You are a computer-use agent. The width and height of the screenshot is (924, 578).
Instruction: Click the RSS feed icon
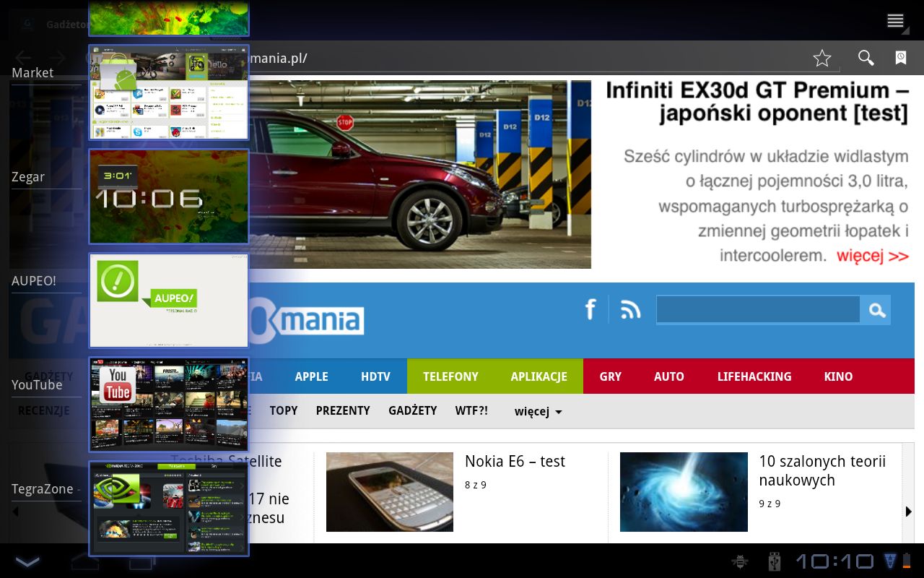tap(631, 310)
